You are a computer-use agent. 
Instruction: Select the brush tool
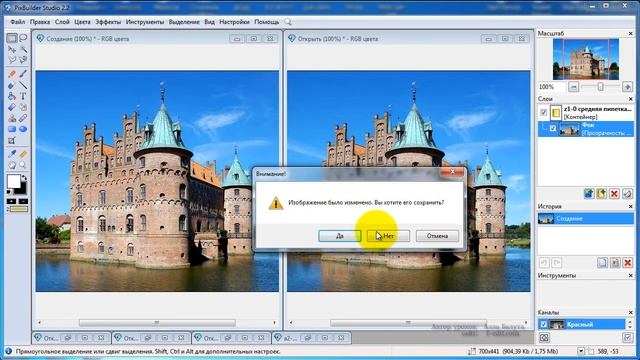(x=23, y=74)
